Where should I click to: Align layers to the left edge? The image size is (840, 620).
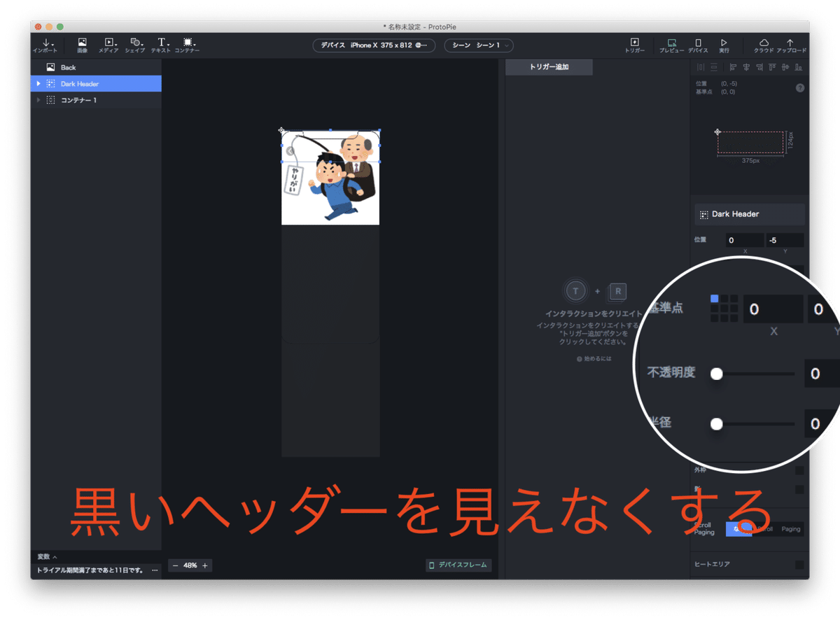coord(733,67)
